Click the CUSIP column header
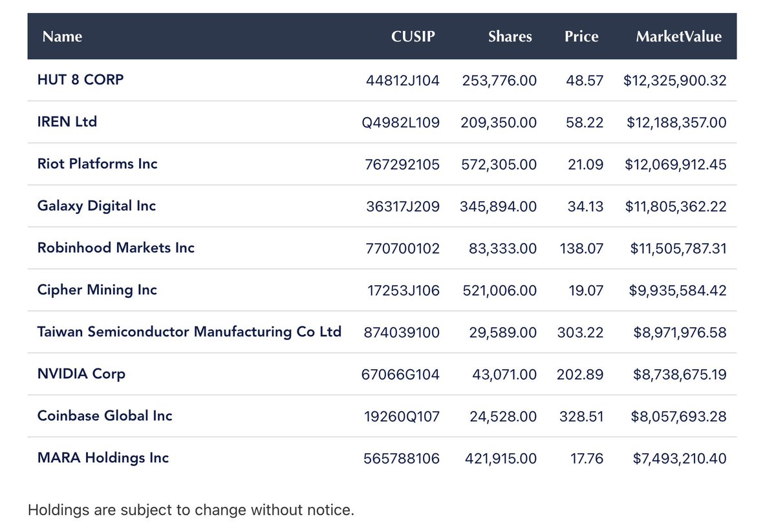Viewport: 776px width, 532px height. (413, 36)
